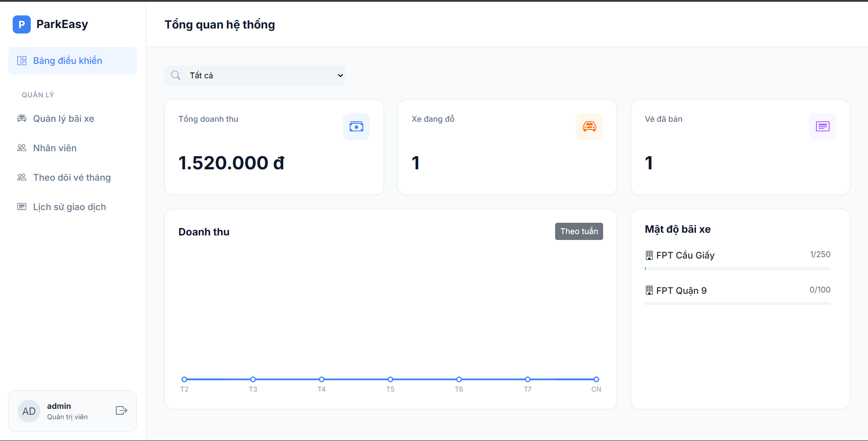868x441 pixels.
Task: Navigate to Theo dõi vé tháng
Action: coord(72,177)
